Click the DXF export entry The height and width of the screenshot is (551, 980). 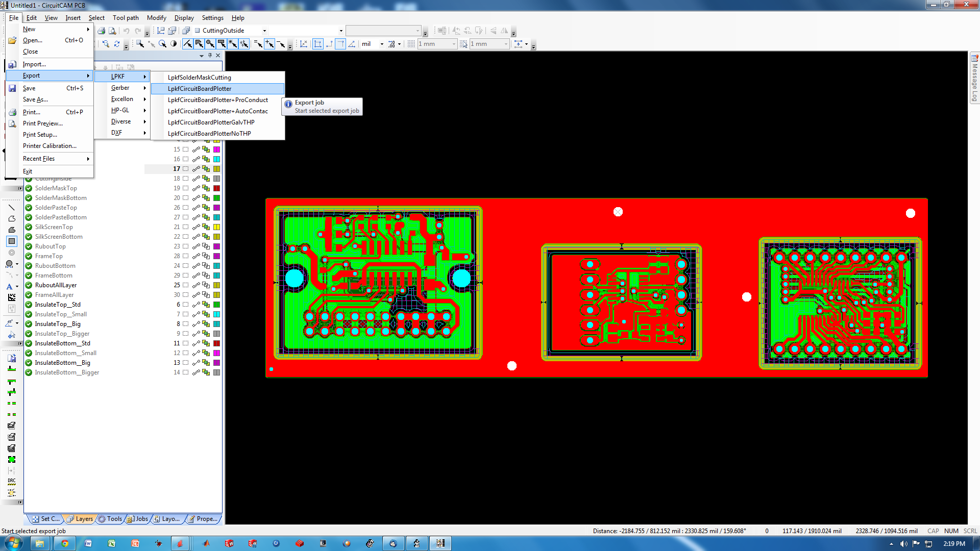pyautogui.click(x=122, y=133)
